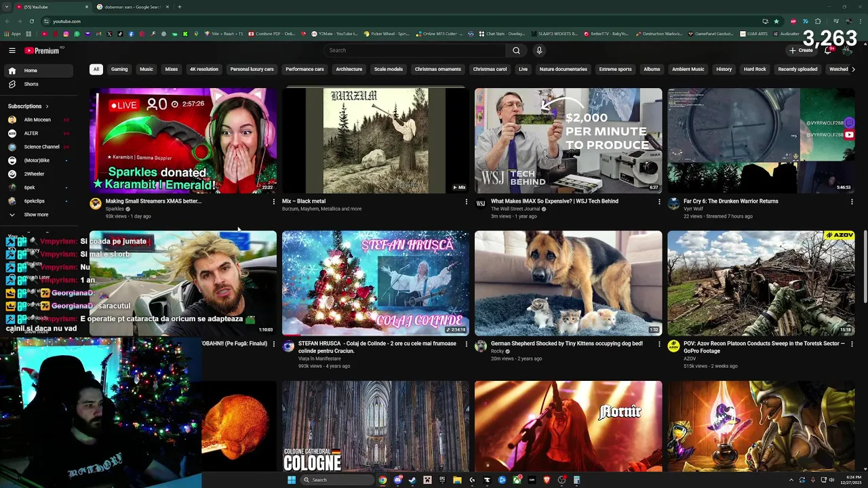
Task: Open options menu for STEFAN HRUSCA video
Action: [466, 344]
